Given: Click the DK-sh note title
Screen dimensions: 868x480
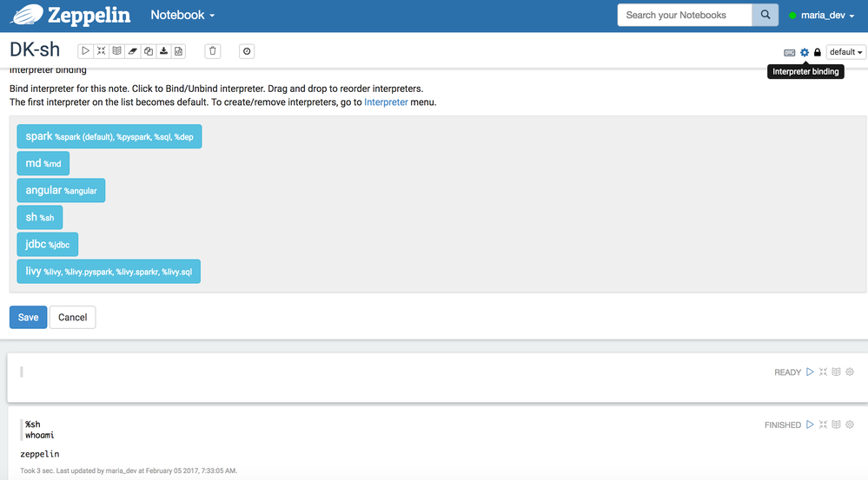Looking at the screenshot, I should click(35, 49).
